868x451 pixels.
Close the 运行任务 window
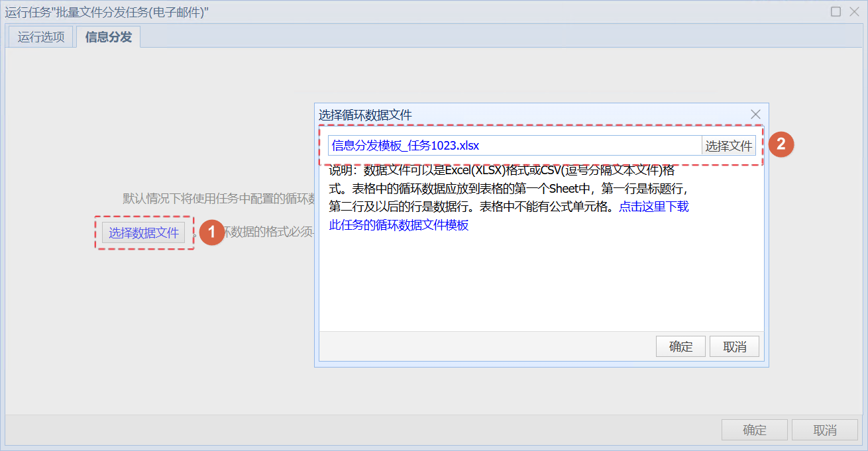[x=855, y=11]
